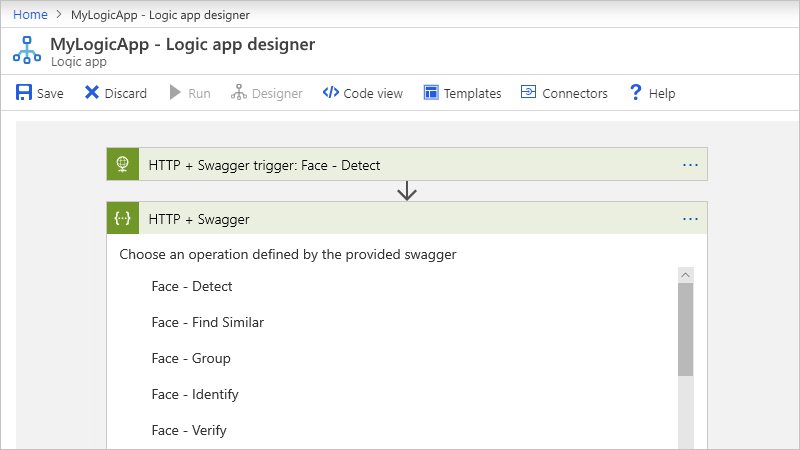Image resolution: width=800 pixels, height=450 pixels.
Task: Choose the Face - Group operation
Action: (x=191, y=359)
